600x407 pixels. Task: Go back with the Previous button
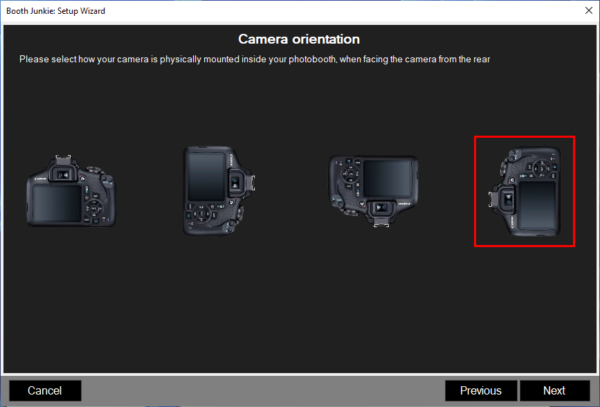click(x=480, y=390)
